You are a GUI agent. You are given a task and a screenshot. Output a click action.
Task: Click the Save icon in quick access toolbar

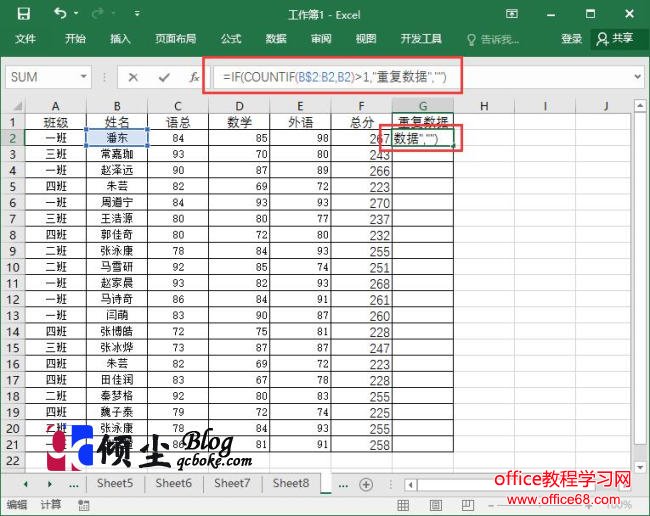pyautogui.click(x=24, y=14)
